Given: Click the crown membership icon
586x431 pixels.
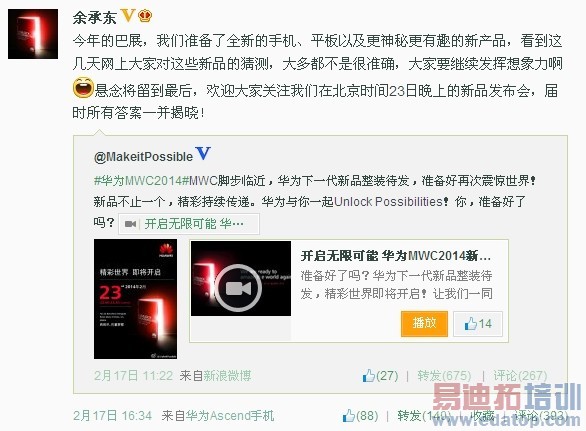Looking at the screenshot, I should tap(145, 16).
